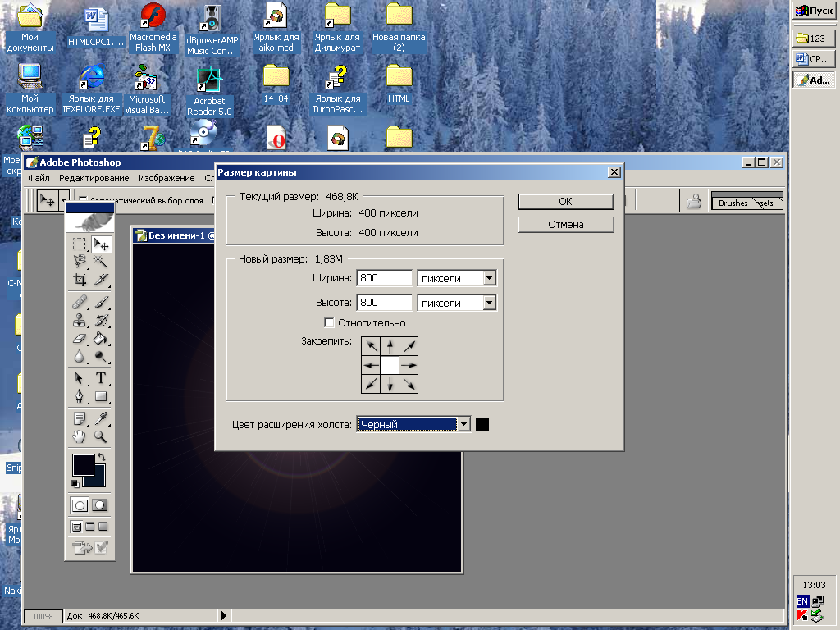
Task: Select the Lasso tool
Action: [x=80, y=262]
